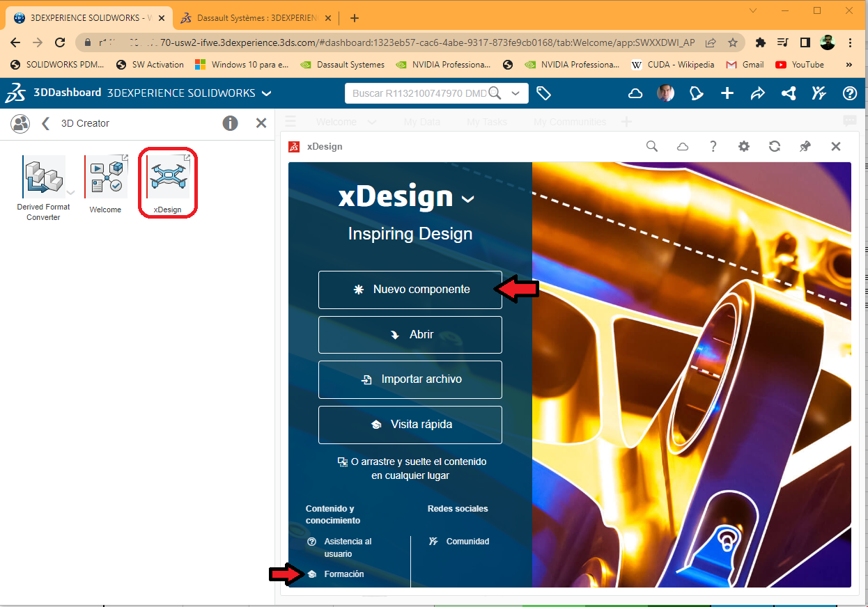Open the CUDA - Wikipedia bookmark
This screenshot has height=607, width=868.
tap(673, 65)
